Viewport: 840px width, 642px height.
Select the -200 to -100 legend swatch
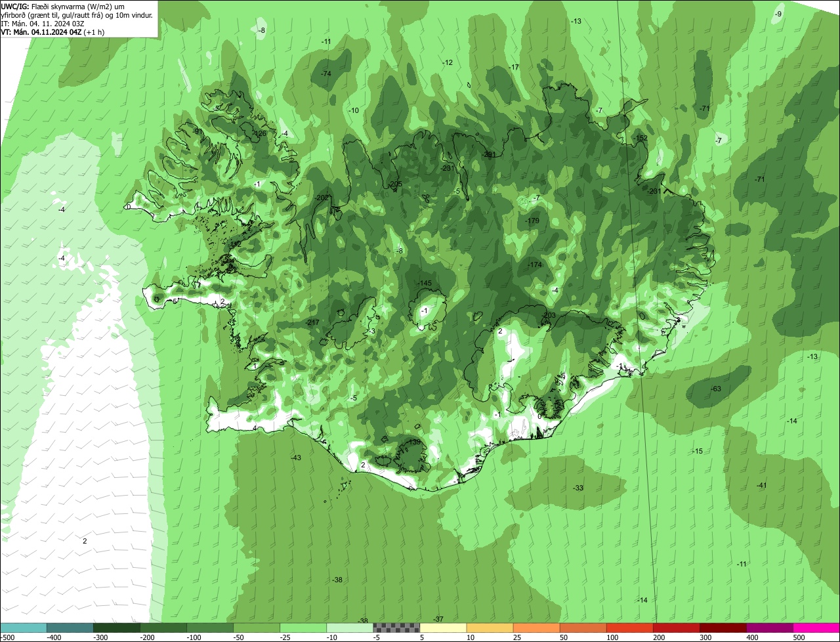[x=163, y=628]
